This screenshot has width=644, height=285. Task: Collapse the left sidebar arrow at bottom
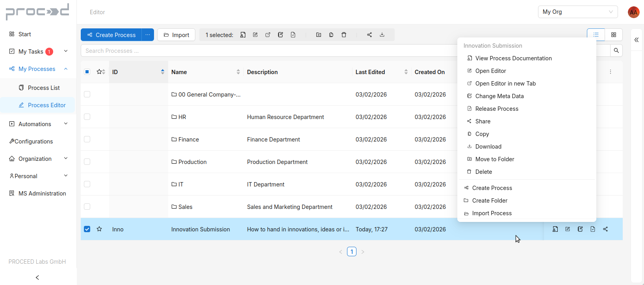tap(37, 278)
